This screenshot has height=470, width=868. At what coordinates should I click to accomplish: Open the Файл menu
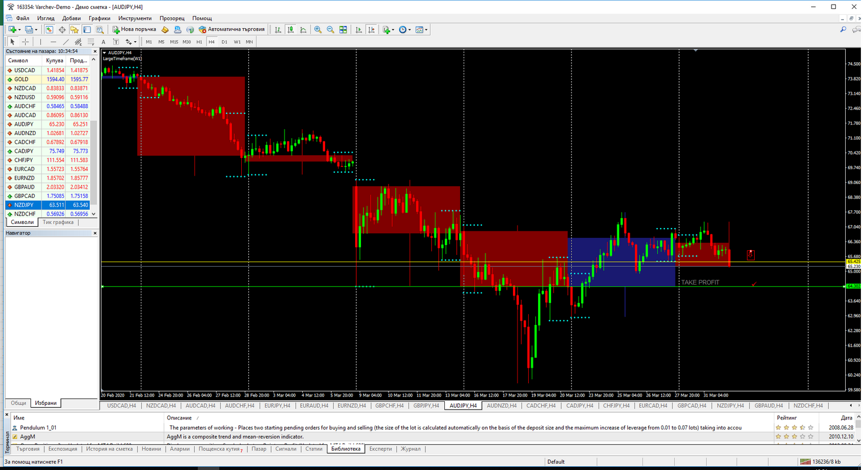click(22, 18)
